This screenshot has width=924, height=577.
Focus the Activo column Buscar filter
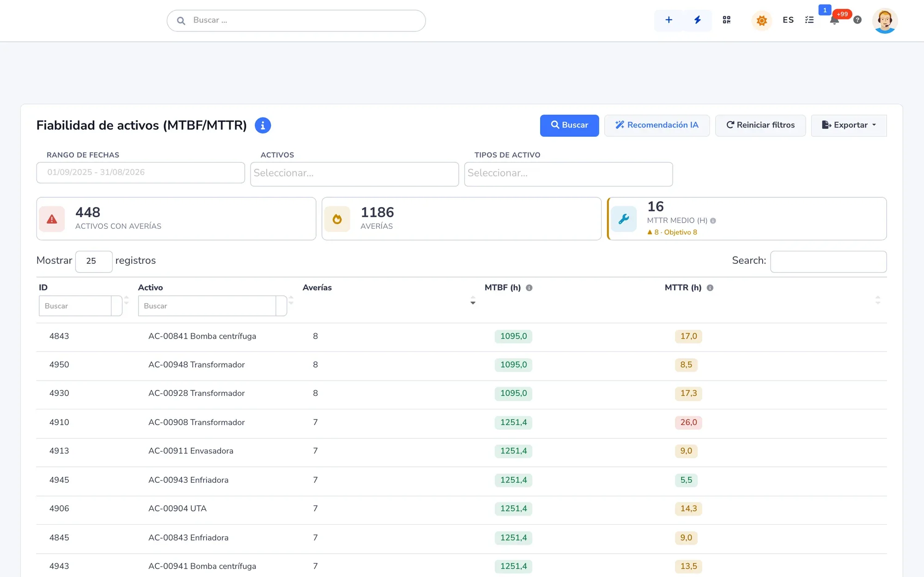(207, 306)
